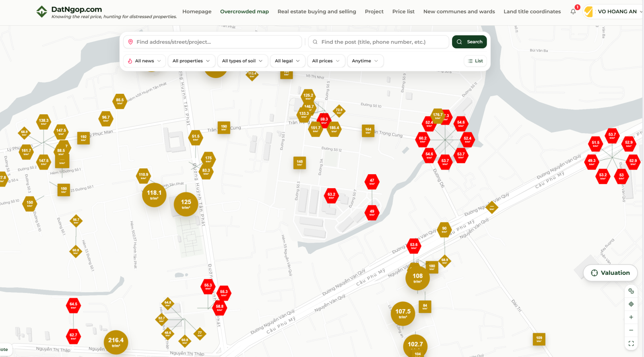Click the Search button
This screenshot has width=644, height=357.
pyautogui.click(x=469, y=42)
